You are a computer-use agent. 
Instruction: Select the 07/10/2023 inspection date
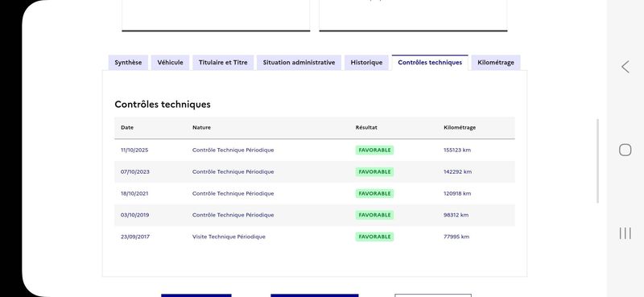pos(135,171)
